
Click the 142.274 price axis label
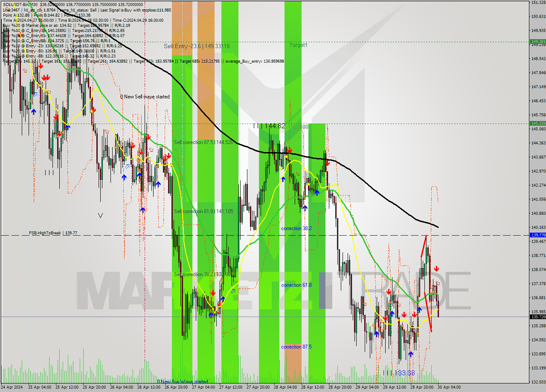(539, 185)
